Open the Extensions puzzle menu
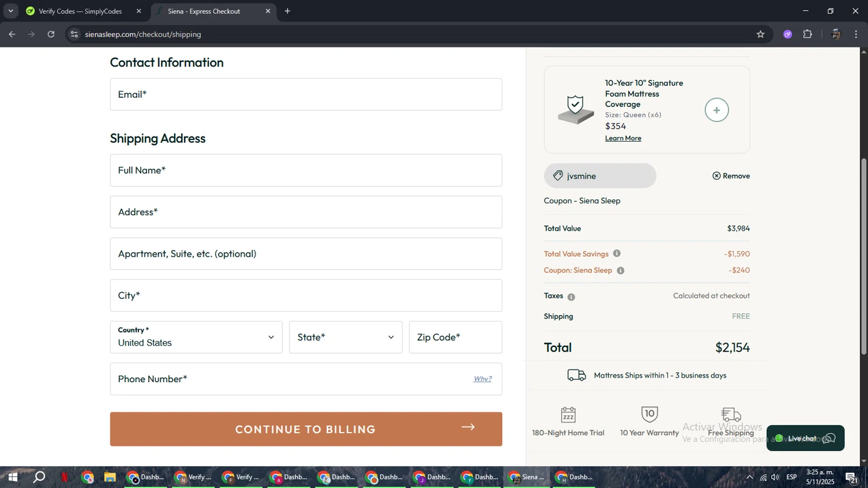This screenshot has width=868, height=488. tap(808, 34)
